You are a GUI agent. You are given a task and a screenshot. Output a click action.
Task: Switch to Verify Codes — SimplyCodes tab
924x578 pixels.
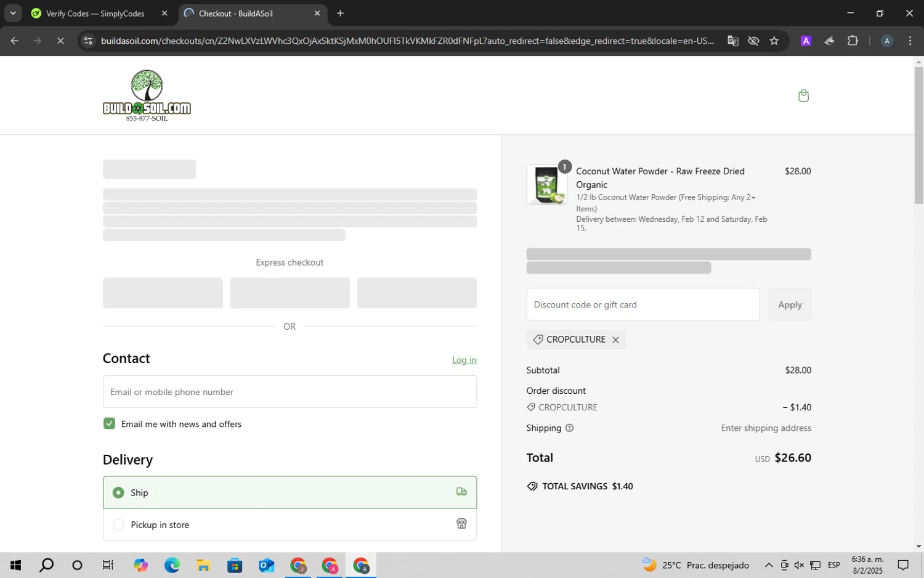pyautogui.click(x=95, y=14)
